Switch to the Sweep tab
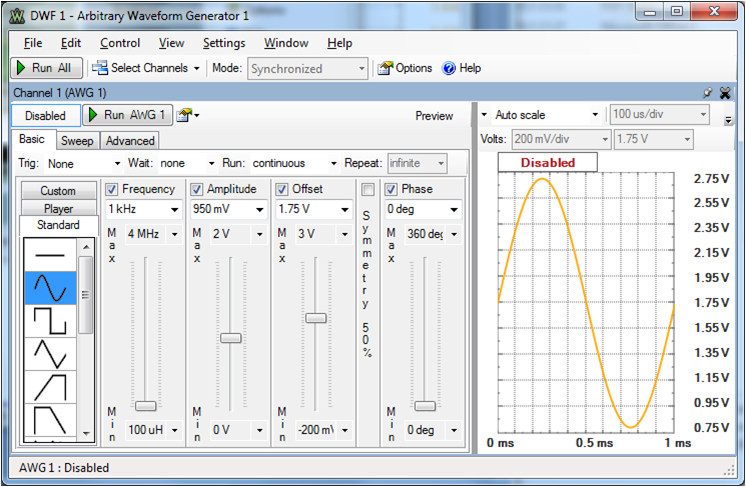Image resolution: width=746 pixels, height=487 pixels. point(76,141)
